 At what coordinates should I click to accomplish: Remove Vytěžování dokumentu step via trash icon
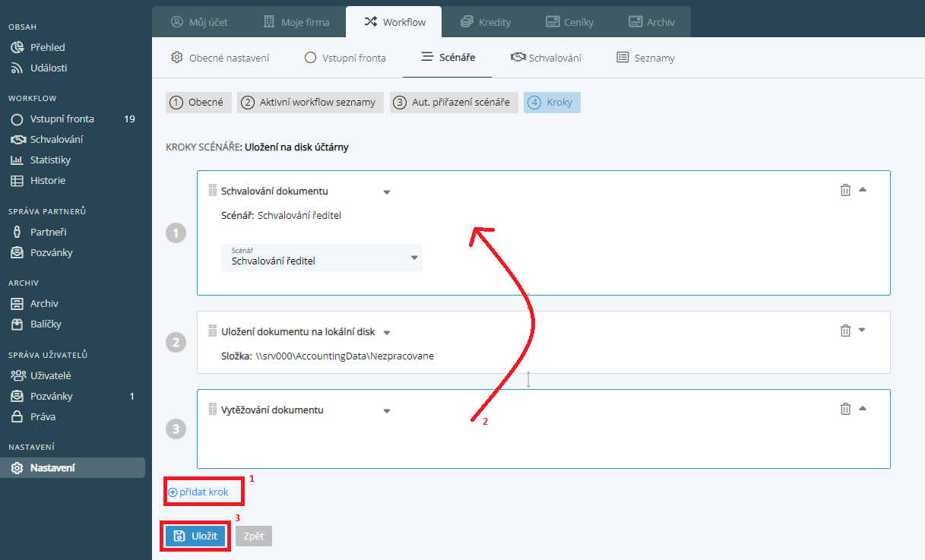[845, 409]
